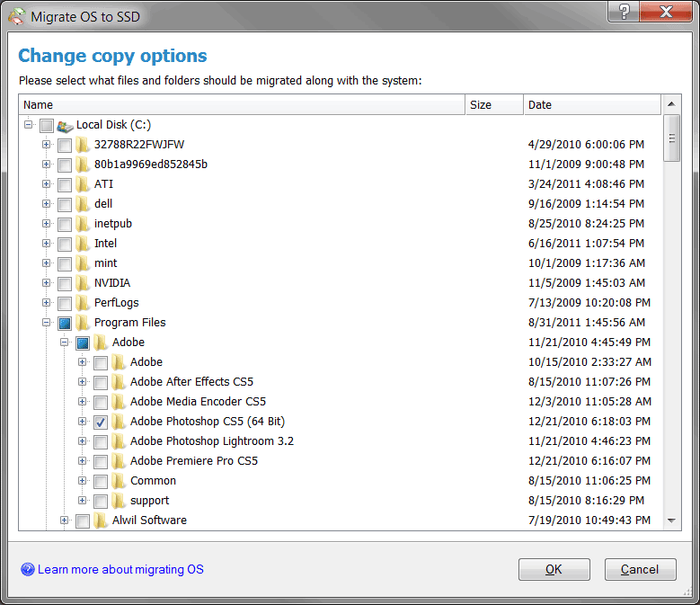Click the folder icon beside Alwil Software

point(101,520)
